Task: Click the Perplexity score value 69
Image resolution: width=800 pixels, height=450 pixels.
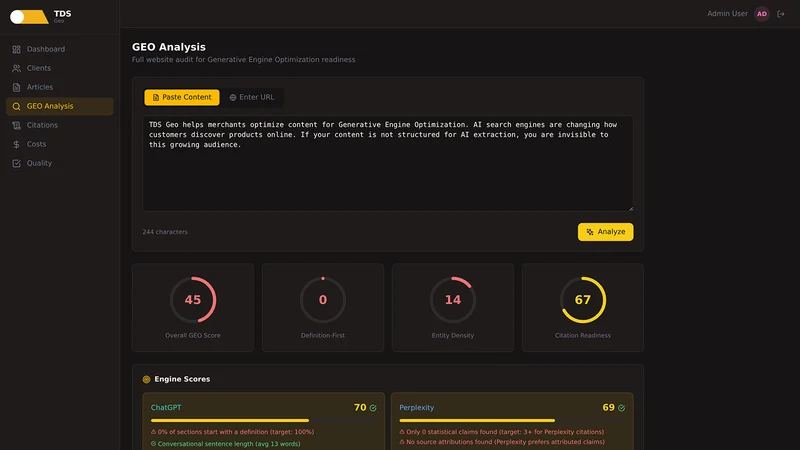Action: (x=609, y=408)
